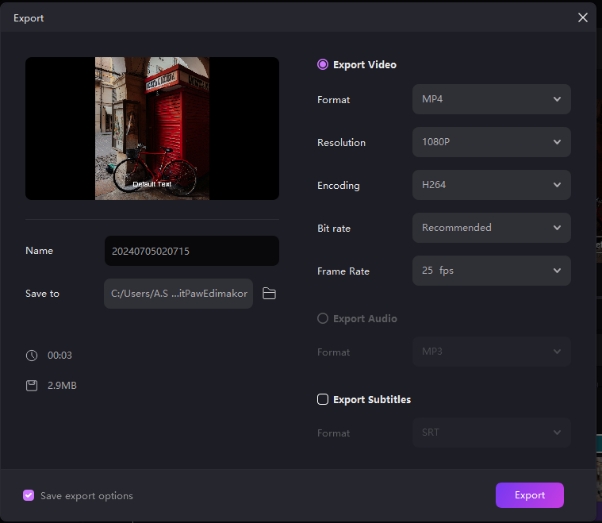Screen dimensions: 602x523
Task: Select the Export Audio radio button
Action: (322, 318)
